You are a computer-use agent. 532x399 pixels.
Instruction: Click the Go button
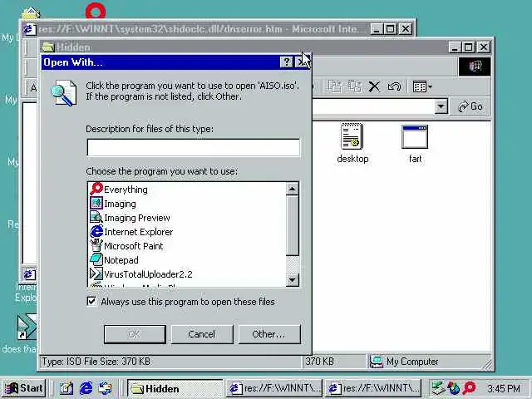coord(470,106)
